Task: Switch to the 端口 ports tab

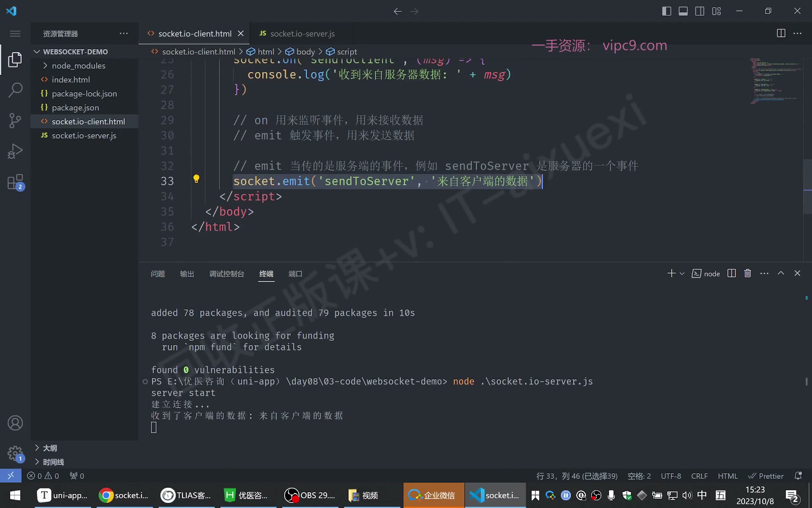Action: coord(295,274)
